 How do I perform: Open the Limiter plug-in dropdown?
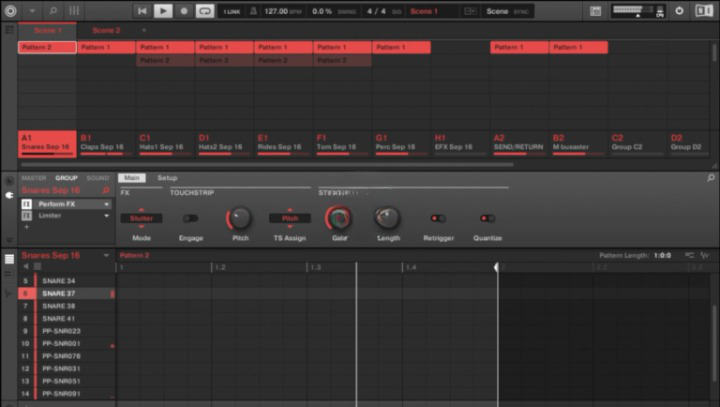click(x=107, y=215)
